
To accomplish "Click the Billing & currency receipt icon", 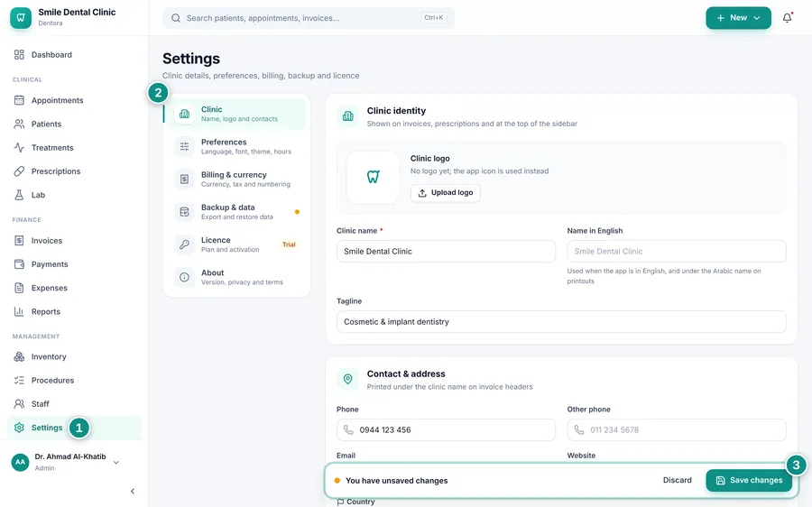I will (184, 180).
